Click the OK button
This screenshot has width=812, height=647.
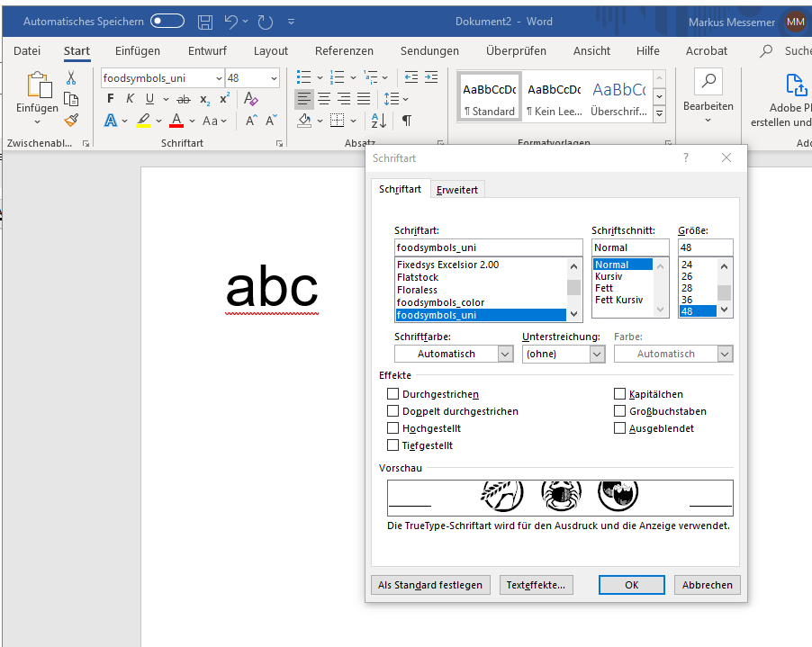[632, 585]
